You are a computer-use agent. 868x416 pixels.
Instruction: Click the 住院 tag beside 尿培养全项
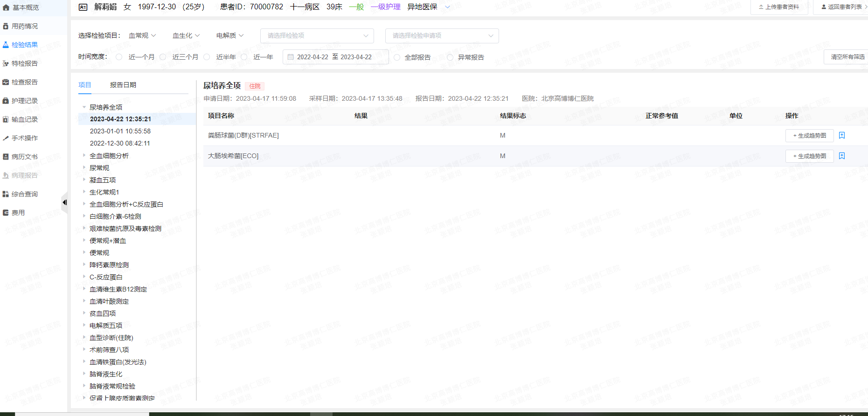[x=255, y=86]
